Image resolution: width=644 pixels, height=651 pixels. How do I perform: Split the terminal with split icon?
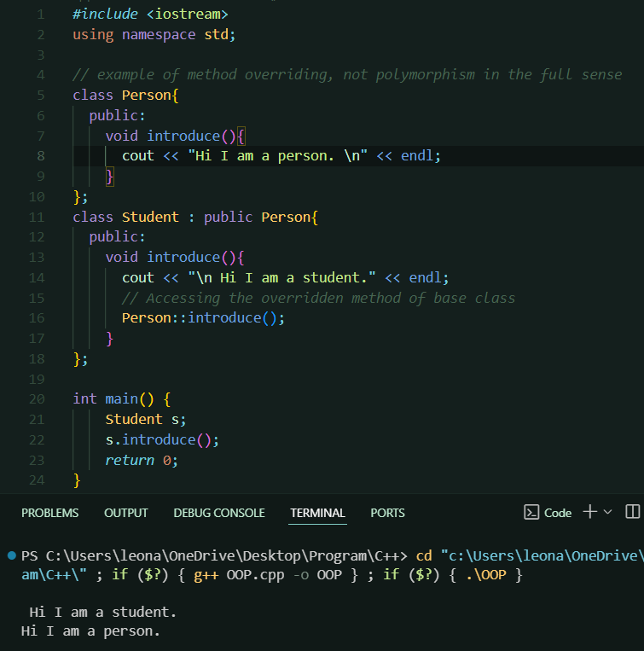pos(632,512)
